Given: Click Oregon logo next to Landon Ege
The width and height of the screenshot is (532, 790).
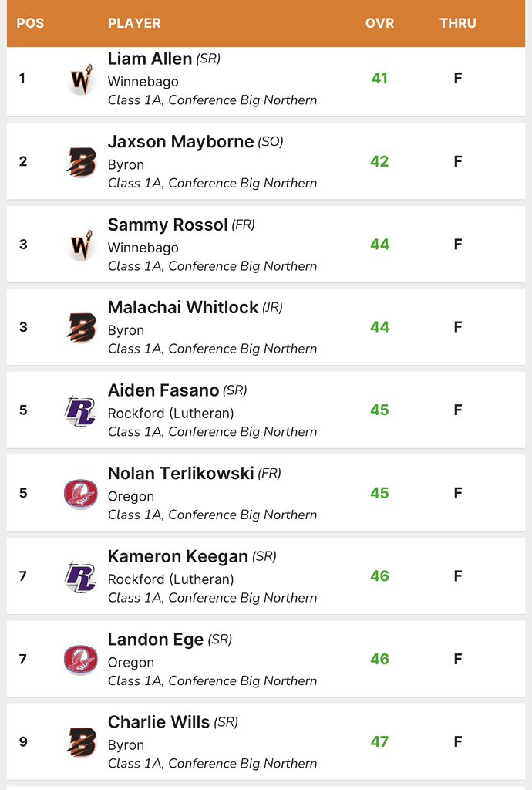Looking at the screenshot, I should point(80,660).
